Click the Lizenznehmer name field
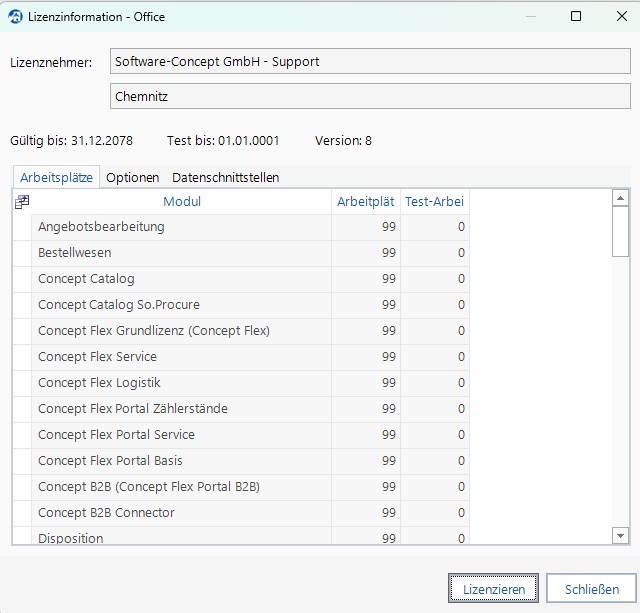This screenshot has height=613, width=640. [x=370, y=62]
